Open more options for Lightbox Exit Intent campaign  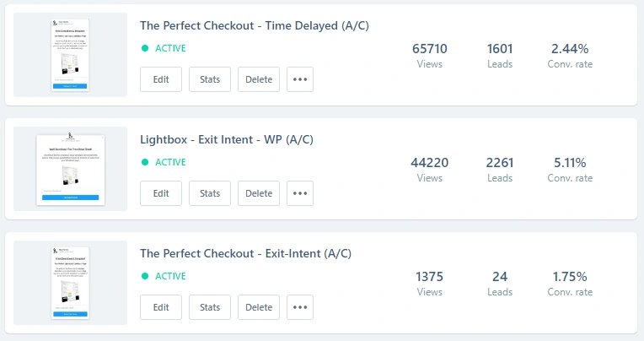click(x=300, y=193)
